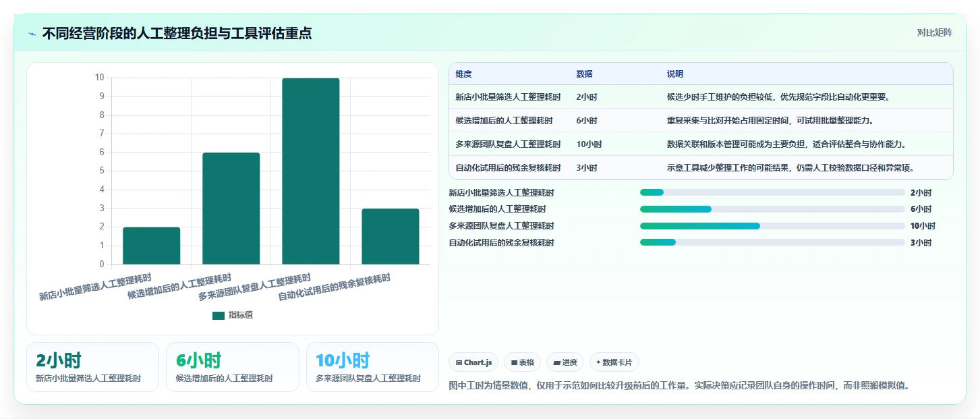
Task: Click the y-axis value 10
Action: click(99, 78)
